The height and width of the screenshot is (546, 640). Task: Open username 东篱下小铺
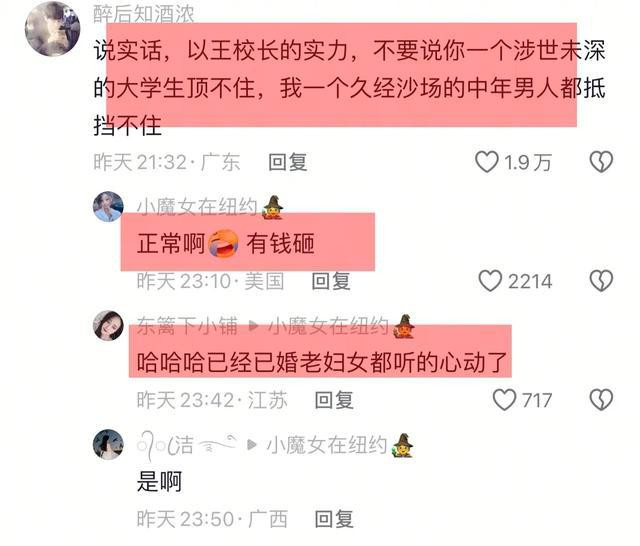click(187, 326)
